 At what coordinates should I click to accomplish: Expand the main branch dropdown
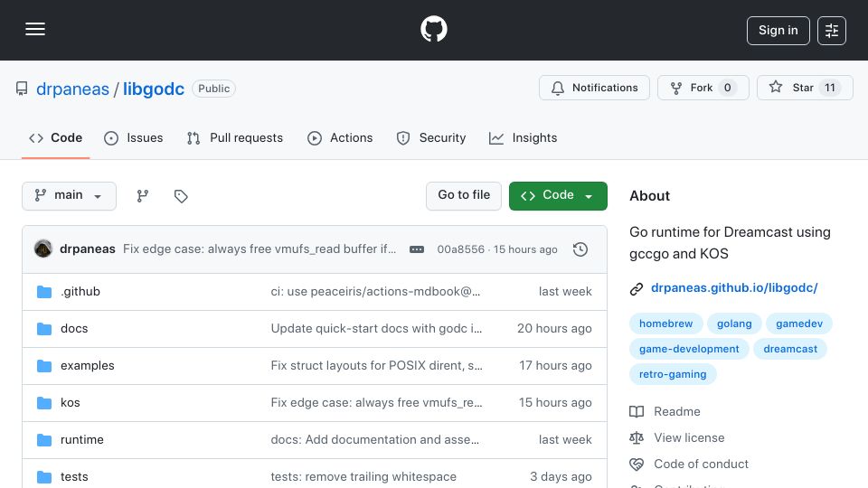(70, 196)
